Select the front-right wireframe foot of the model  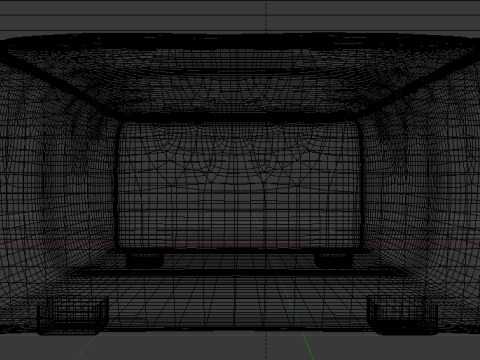click(x=403, y=315)
